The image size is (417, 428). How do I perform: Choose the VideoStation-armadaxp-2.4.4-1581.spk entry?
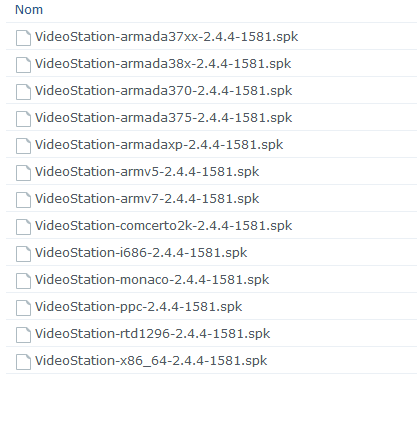pos(159,145)
